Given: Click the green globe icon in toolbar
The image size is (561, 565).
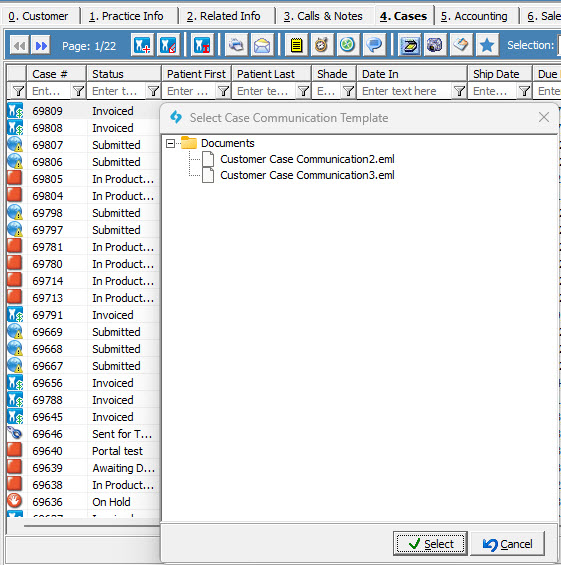Looking at the screenshot, I should pyautogui.click(x=348, y=45).
